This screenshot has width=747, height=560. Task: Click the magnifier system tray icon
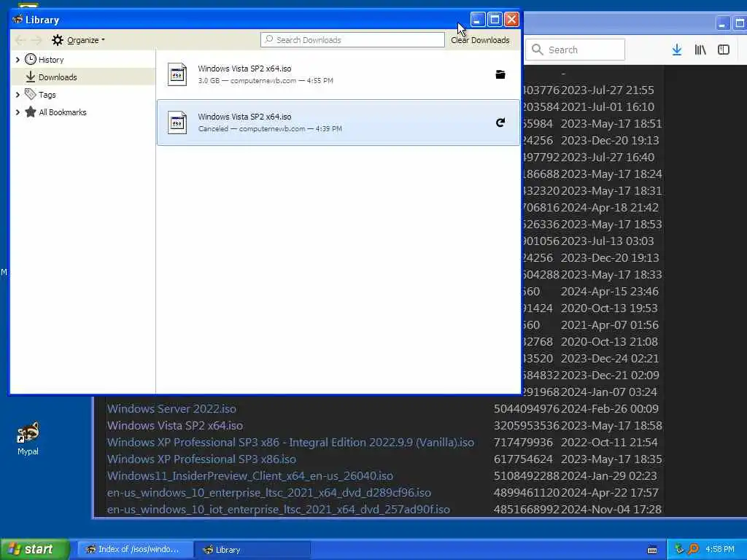(693, 550)
